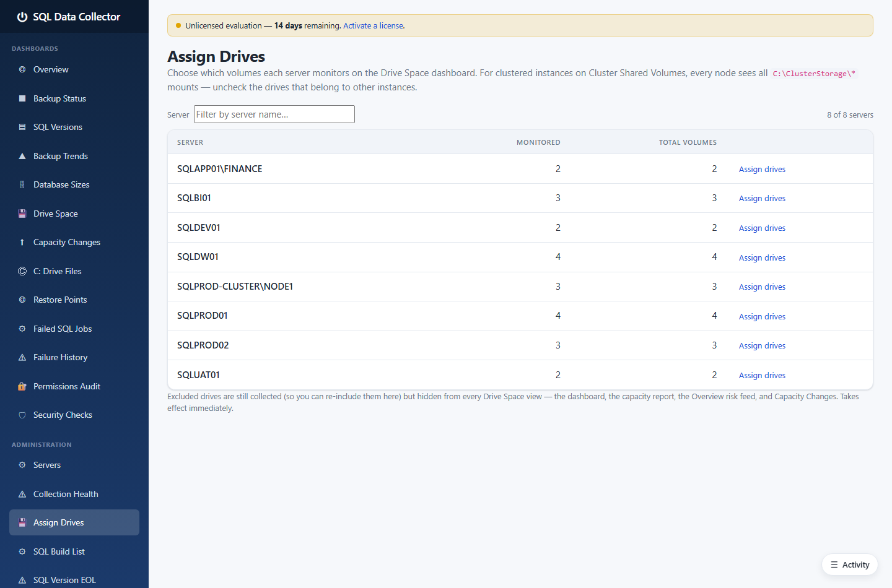Assign drives for SQLPROD02
892x588 pixels.
762,346
